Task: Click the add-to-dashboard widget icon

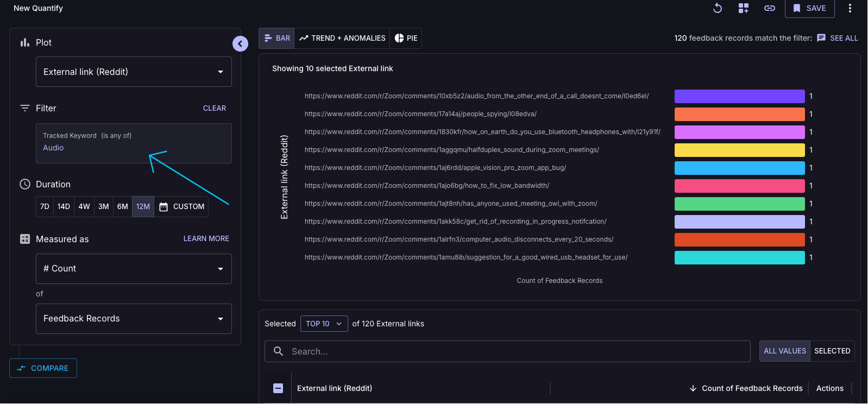Action: point(744,8)
